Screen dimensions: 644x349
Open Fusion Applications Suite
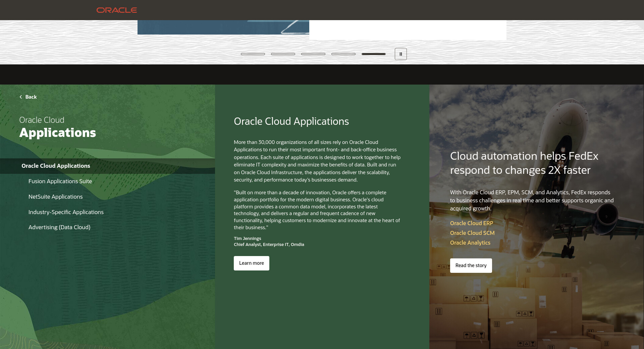point(60,181)
